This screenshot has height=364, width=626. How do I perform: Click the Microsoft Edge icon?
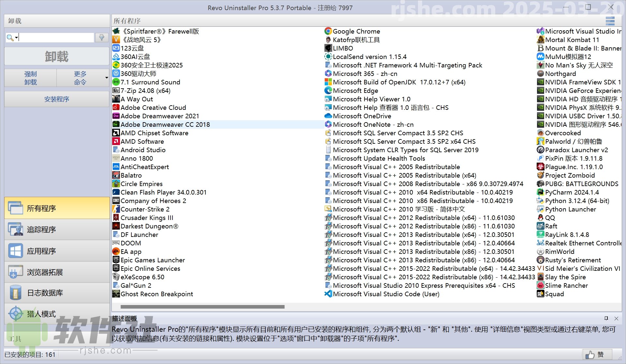click(x=328, y=91)
